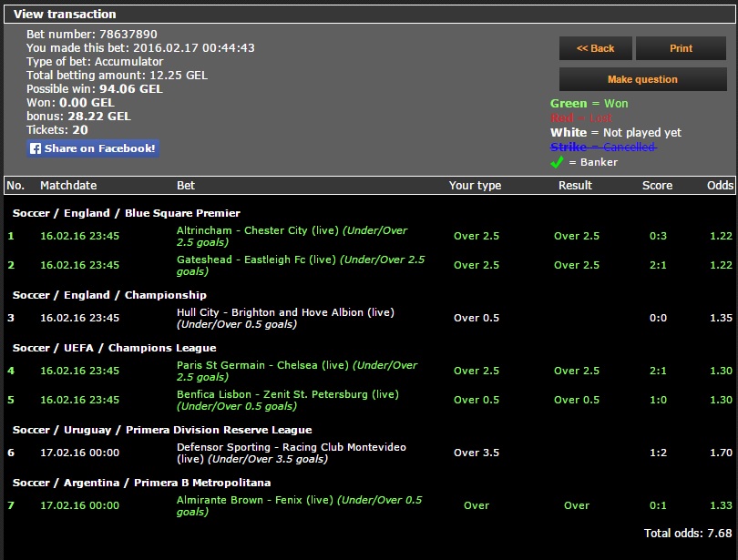Click the Odds column header
Image resolution: width=738 pixels, height=560 pixels.
720,185
